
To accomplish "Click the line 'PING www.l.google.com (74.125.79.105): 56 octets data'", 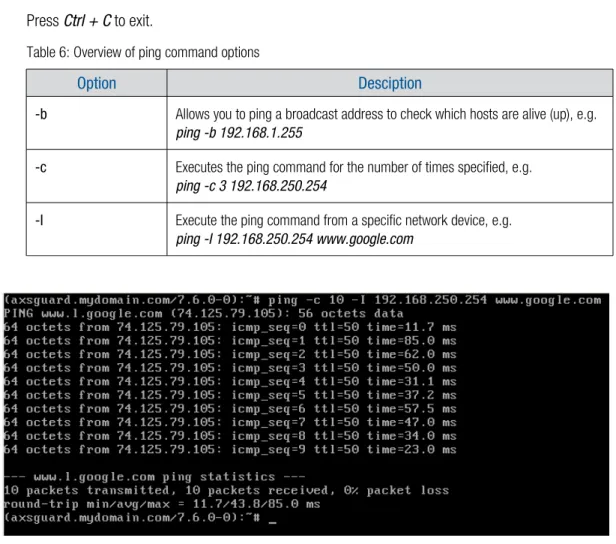I will (204, 314).
